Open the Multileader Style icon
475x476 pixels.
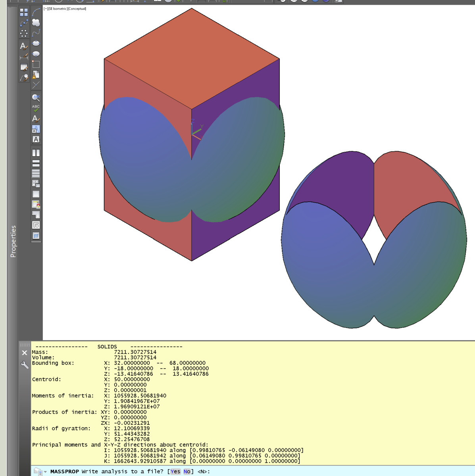(x=24, y=78)
